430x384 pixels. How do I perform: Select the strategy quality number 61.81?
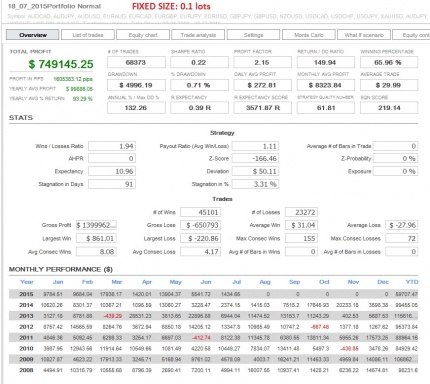326,108
